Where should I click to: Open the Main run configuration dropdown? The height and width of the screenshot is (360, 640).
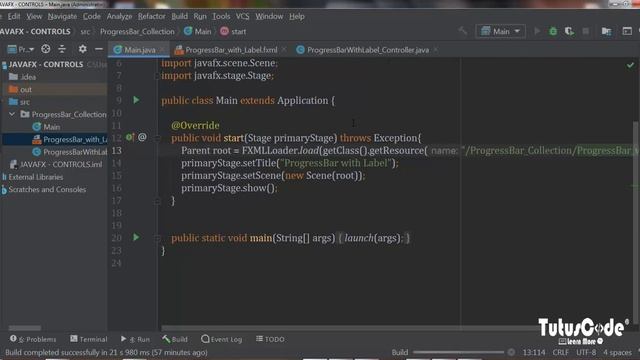500,31
